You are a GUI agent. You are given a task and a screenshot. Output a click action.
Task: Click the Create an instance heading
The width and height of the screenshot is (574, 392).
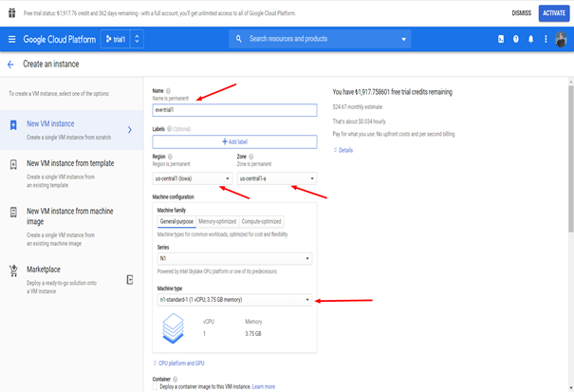pos(51,65)
